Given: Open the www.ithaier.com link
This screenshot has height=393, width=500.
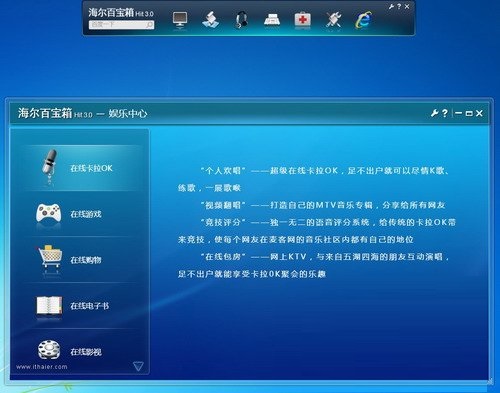Looking at the screenshot, I should click(42, 367).
